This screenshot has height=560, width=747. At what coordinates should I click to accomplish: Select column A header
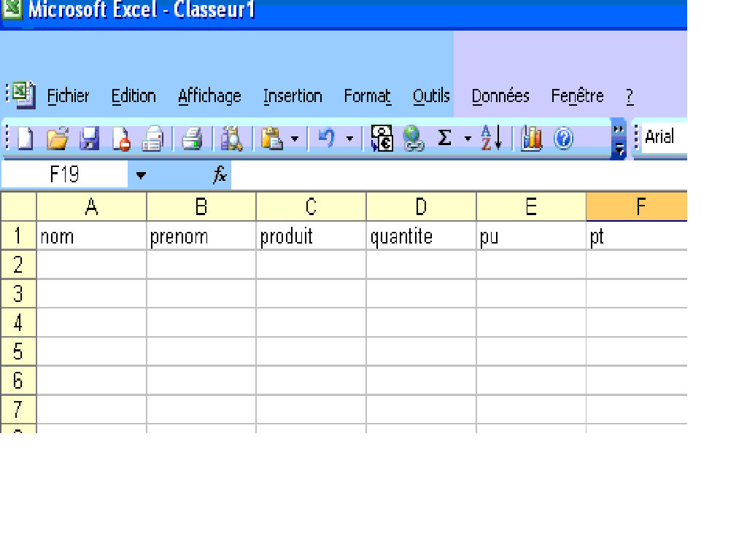point(91,206)
